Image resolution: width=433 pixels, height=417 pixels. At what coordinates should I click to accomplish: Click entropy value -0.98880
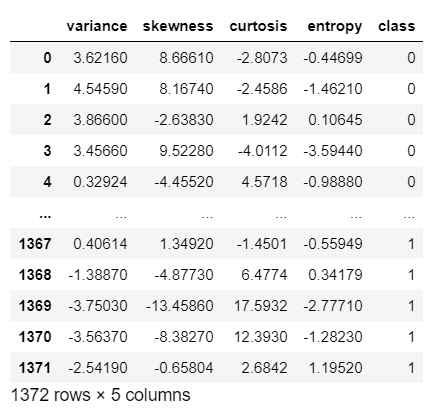pos(333,182)
